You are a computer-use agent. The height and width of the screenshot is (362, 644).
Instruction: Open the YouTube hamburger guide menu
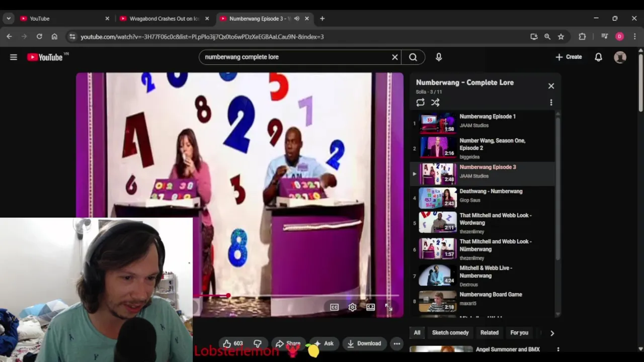tap(14, 57)
